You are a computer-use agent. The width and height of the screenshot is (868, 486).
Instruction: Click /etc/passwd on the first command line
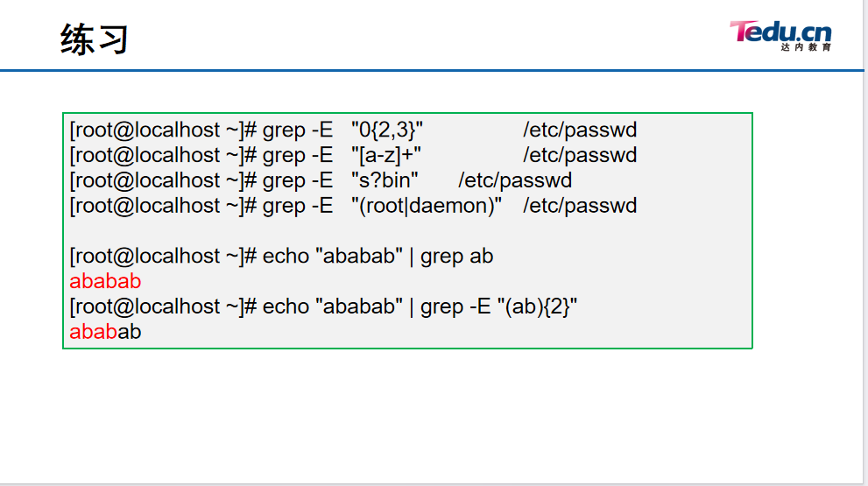[x=580, y=130]
